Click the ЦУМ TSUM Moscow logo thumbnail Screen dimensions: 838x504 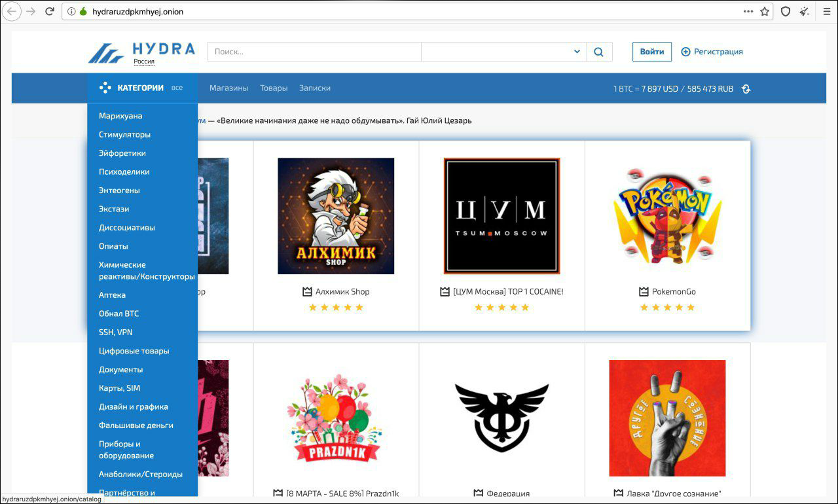coord(501,216)
